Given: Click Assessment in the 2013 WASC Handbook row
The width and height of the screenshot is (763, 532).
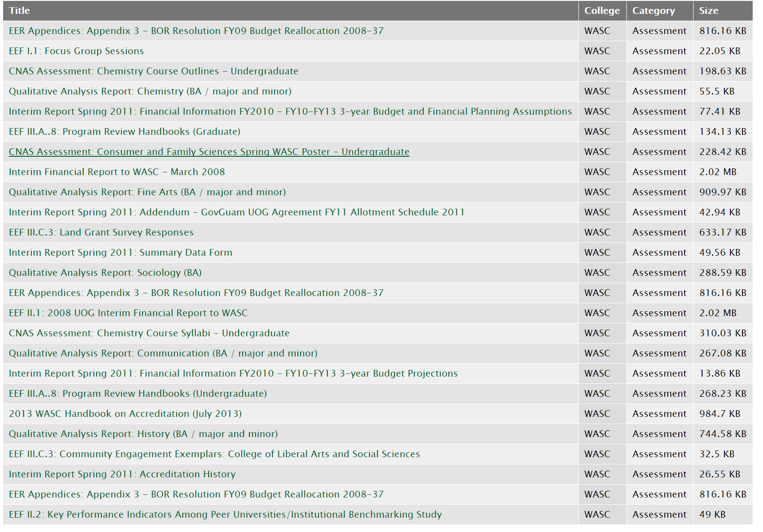Looking at the screenshot, I should 659,414.
